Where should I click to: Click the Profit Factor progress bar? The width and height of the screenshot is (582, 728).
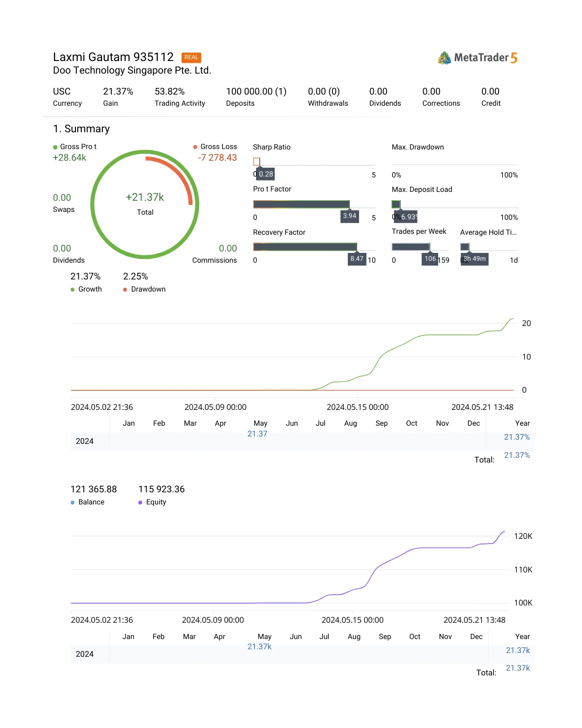301,204
